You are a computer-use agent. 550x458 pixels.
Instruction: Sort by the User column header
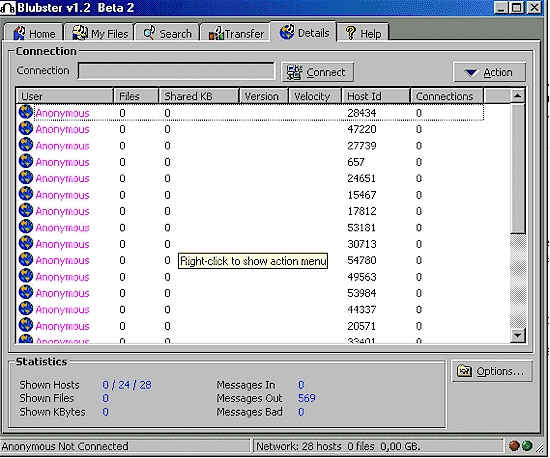[x=65, y=96]
